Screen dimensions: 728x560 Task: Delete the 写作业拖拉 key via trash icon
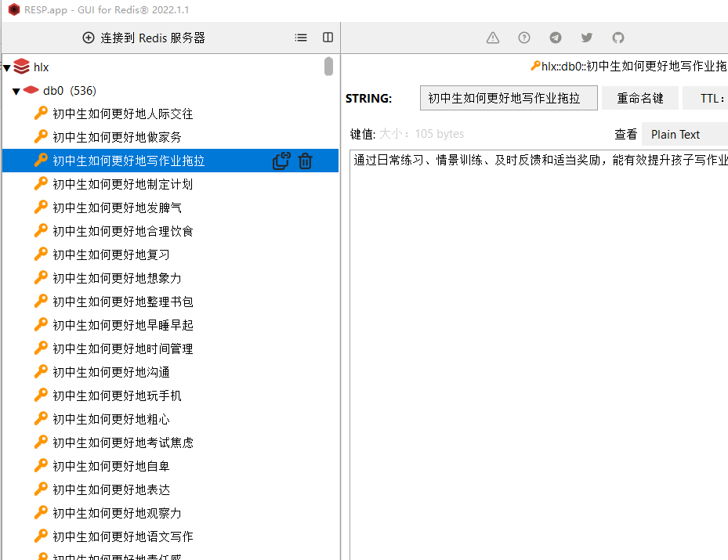click(x=305, y=161)
